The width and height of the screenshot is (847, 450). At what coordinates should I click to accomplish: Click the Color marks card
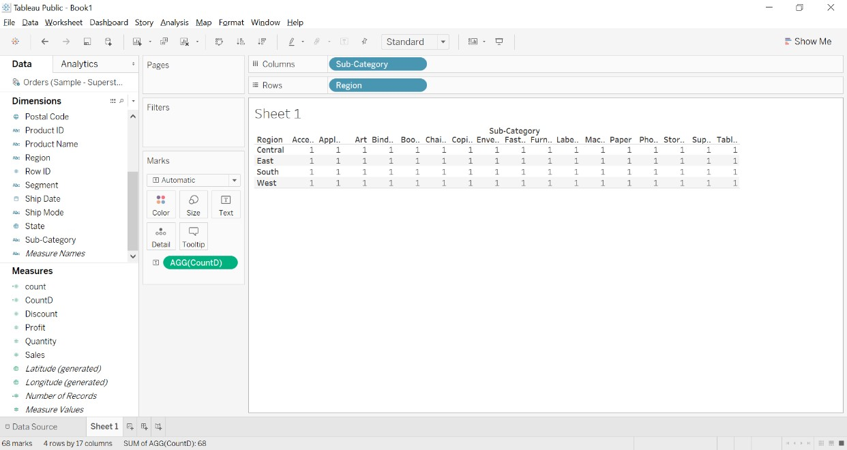[161, 205]
